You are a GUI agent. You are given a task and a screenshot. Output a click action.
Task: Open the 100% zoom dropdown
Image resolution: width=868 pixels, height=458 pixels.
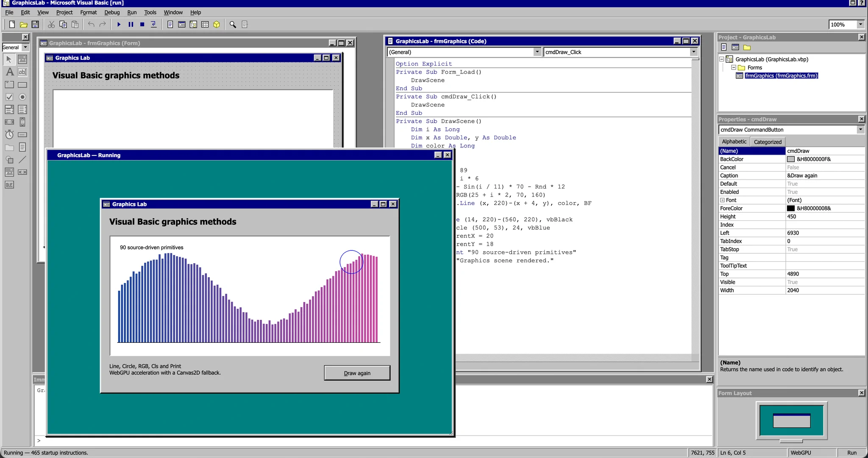pyautogui.click(x=860, y=25)
